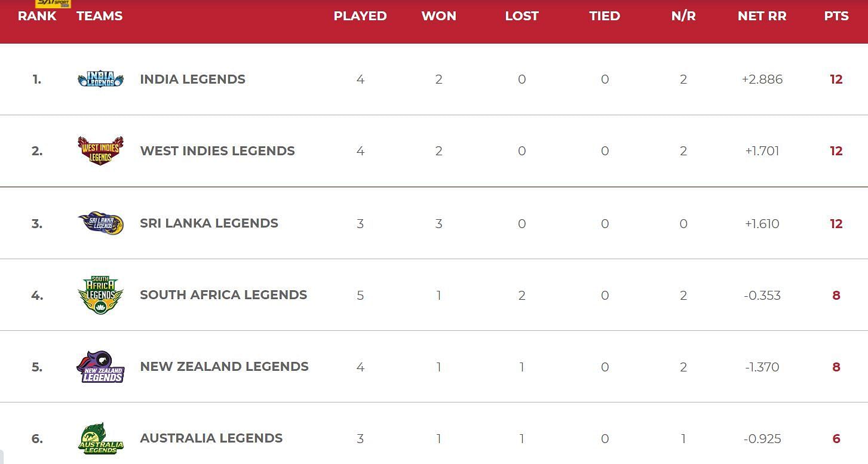Screen dimensions: 868x464
Task: Click the NET RR column header
Action: [x=762, y=16]
